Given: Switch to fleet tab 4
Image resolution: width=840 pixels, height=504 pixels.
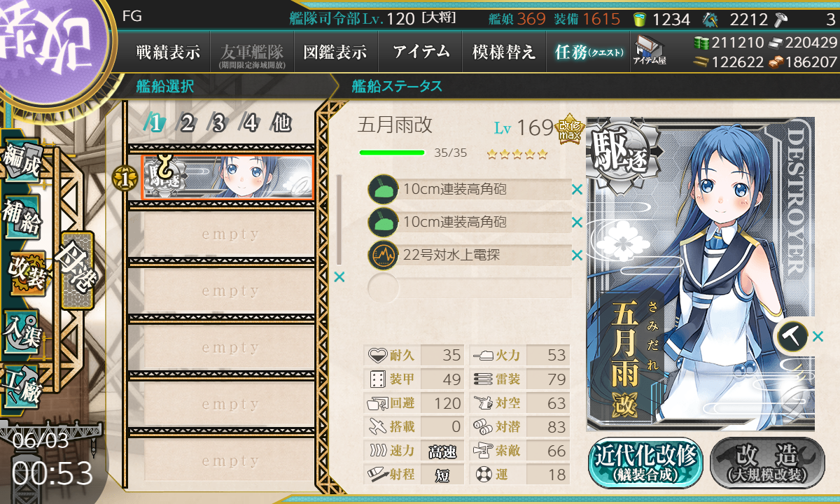Looking at the screenshot, I should click(x=251, y=123).
